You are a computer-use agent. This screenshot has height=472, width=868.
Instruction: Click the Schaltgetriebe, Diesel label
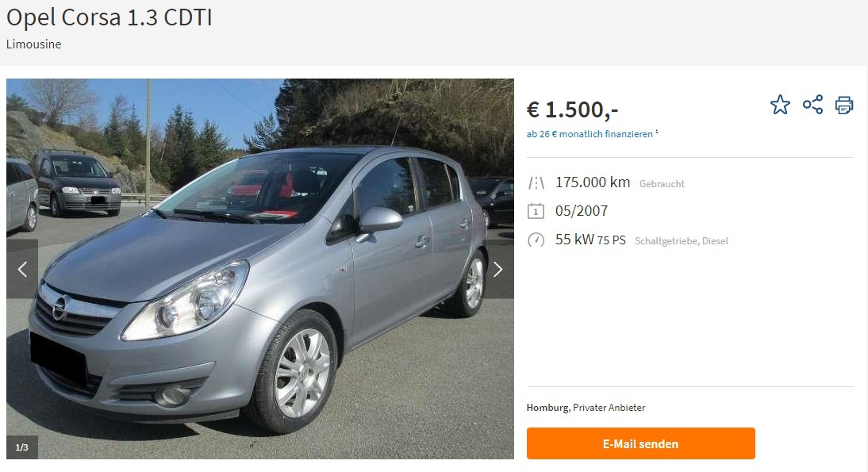(681, 240)
